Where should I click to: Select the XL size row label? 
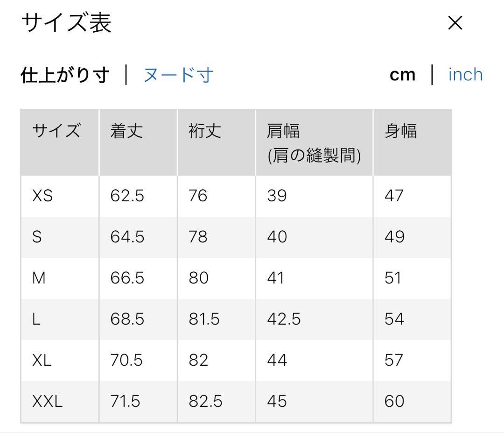tap(42, 360)
